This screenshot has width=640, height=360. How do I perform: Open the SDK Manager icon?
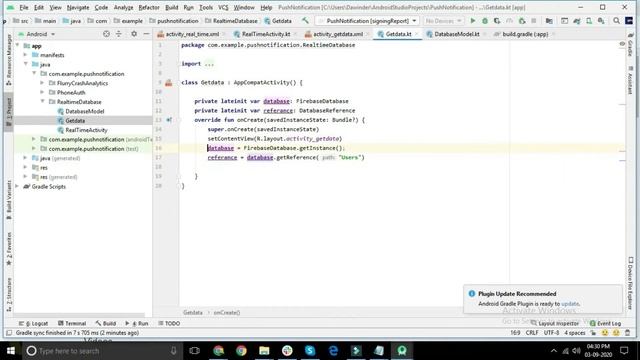click(x=601, y=20)
